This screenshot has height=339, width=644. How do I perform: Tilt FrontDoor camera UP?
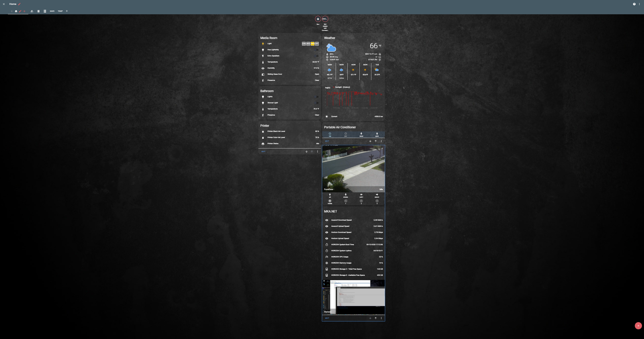pyautogui.click(x=330, y=195)
